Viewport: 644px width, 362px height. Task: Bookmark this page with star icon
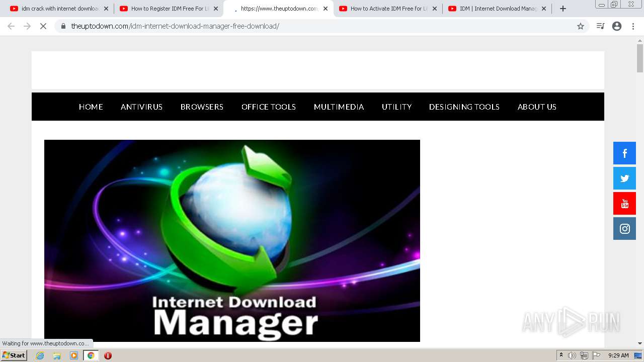581,26
